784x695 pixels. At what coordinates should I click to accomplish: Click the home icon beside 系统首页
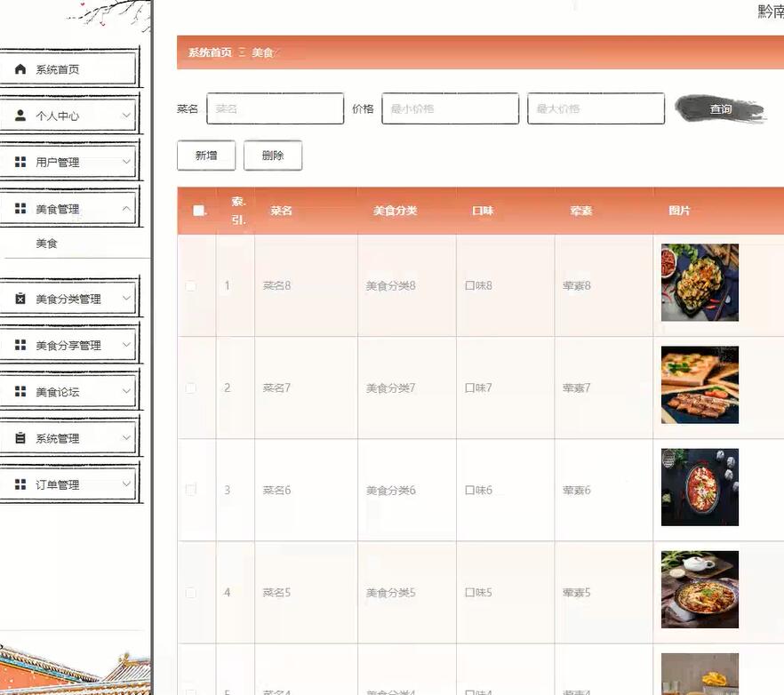click(20, 69)
